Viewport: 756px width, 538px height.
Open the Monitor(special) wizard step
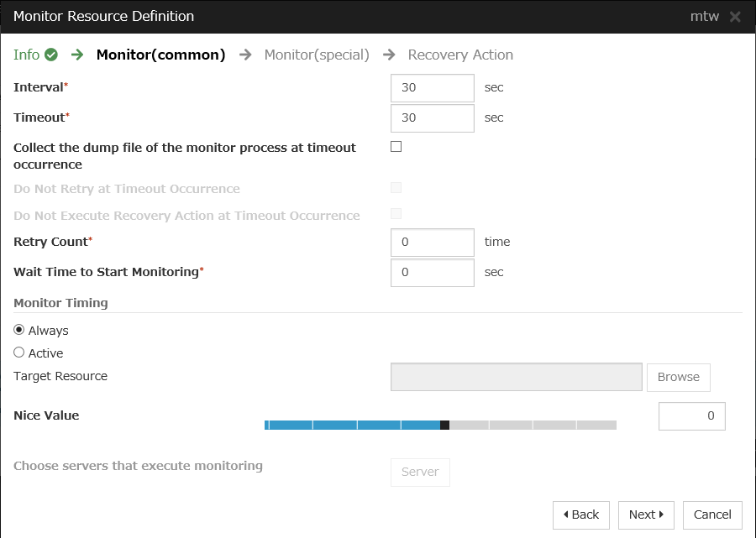click(317, 55)
